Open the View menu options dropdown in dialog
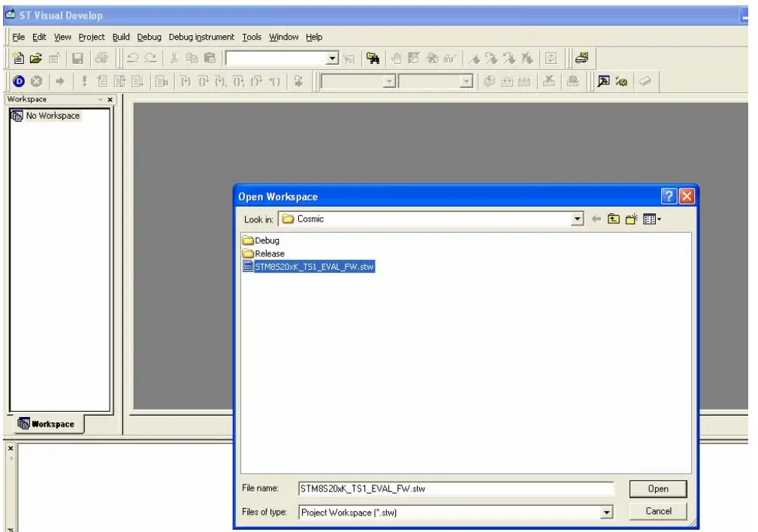 pos(652,219)
